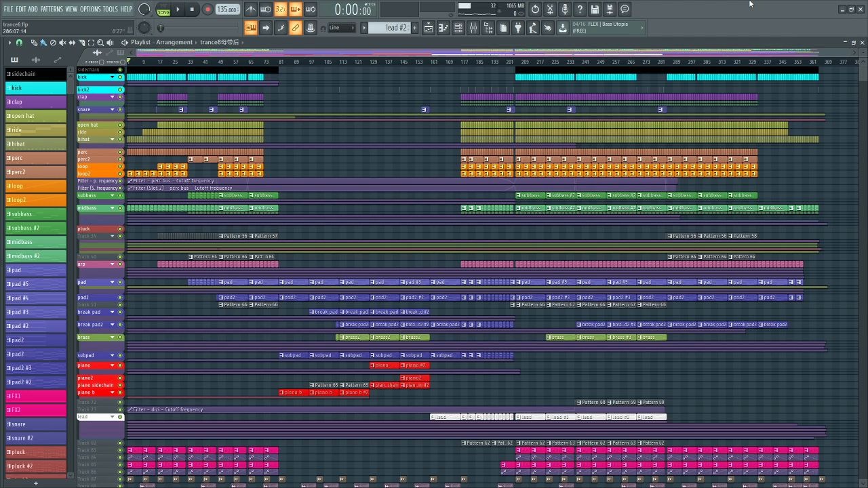Toggle the Z-CROSS checkbox
Viewport: 868px width, 488px height.
point(101,62)
